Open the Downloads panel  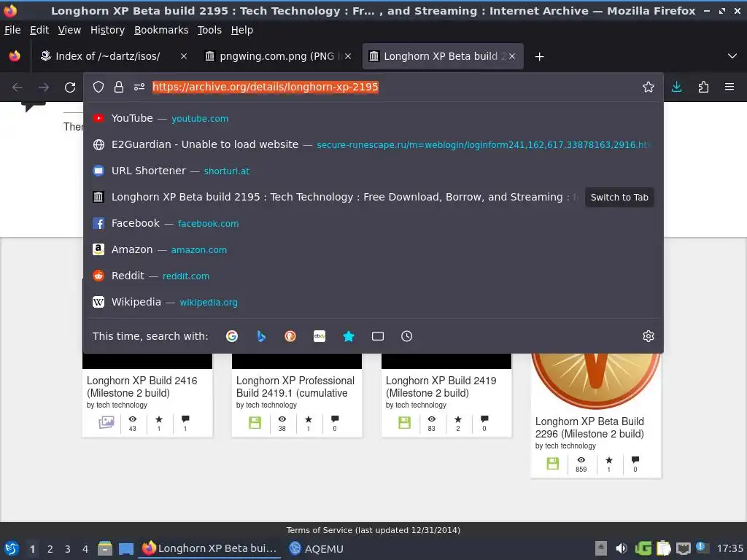pyautogui.click(x=676, y=87)
